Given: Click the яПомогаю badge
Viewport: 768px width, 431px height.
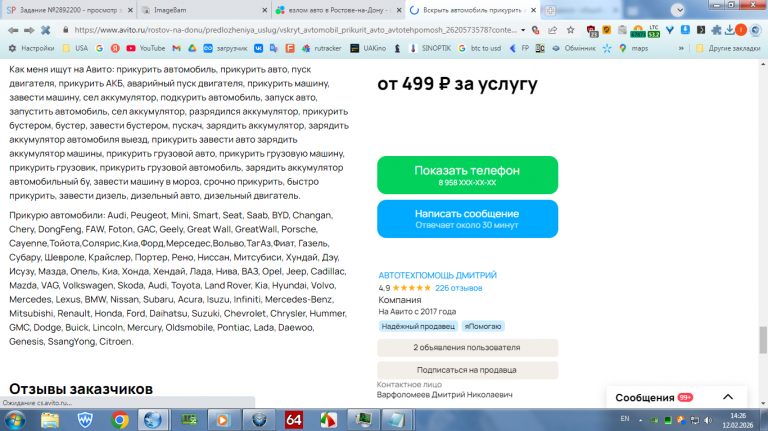Looking at the screenshot, I should click(x=482, y=326).
